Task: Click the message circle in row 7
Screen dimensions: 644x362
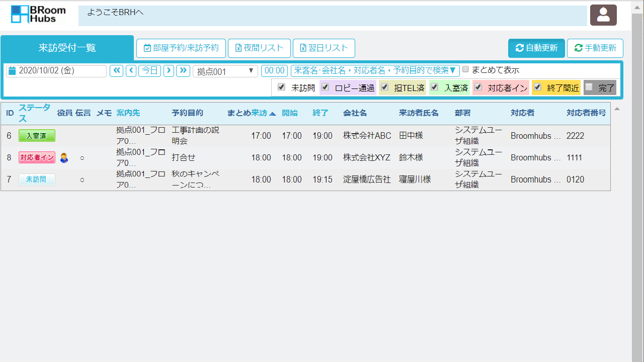Action: (x=82, y=180)
